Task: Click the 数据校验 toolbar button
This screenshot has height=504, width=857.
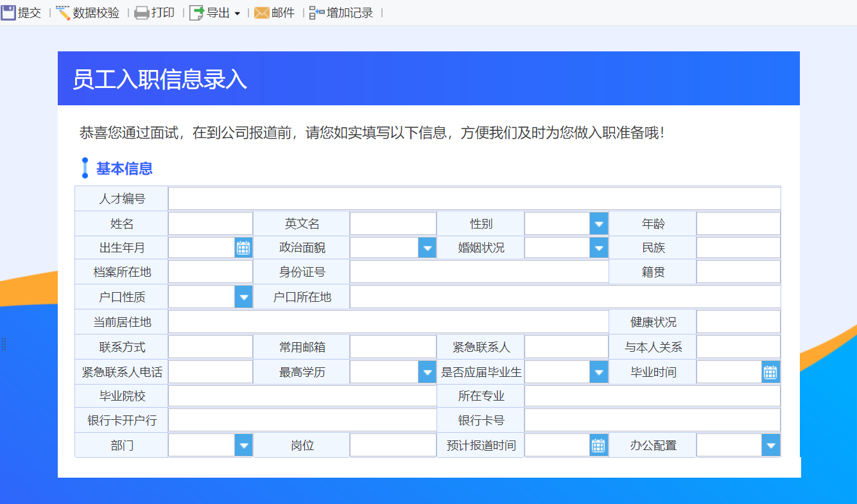Action: tap(87, 12)
